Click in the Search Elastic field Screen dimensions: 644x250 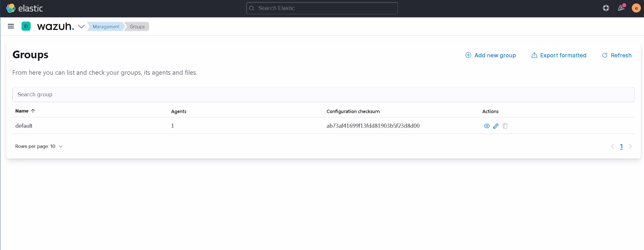(x=322, y=8)
